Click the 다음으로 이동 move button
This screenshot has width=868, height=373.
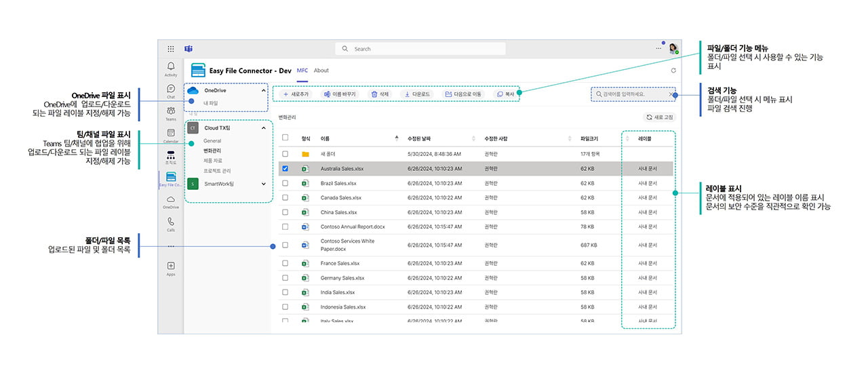[463, 94]
